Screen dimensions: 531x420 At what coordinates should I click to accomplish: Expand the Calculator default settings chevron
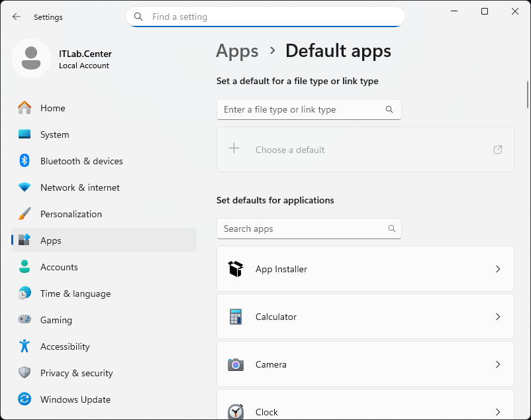point(498,317)
